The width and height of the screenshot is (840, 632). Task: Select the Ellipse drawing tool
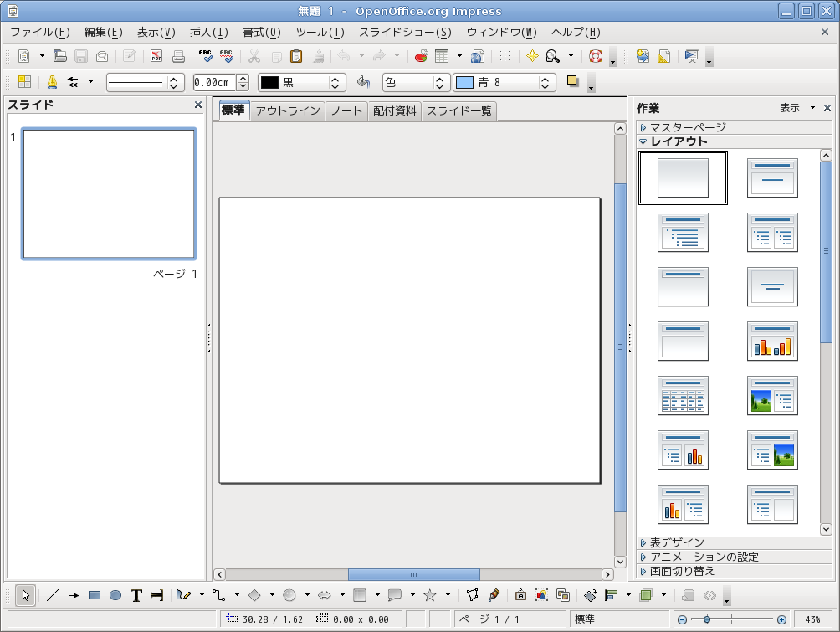tap(115, 595)
